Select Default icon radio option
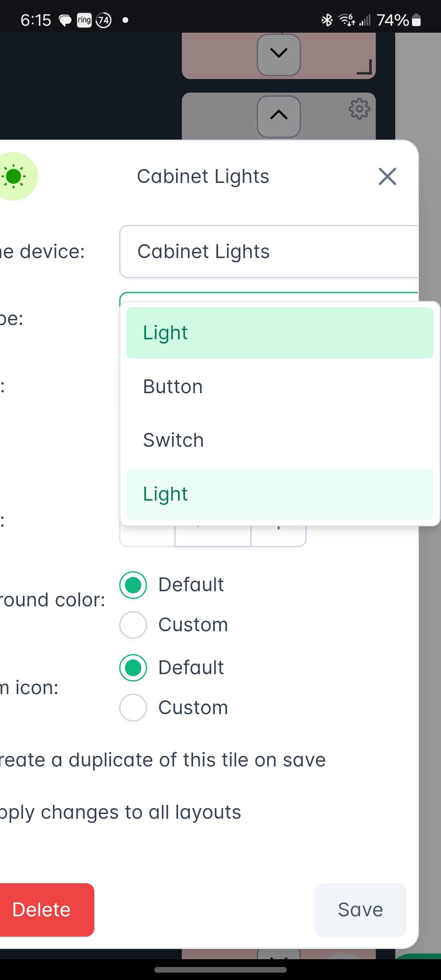Image resolution: width=441 pixels, height=980 pixels. pos(133,668)
